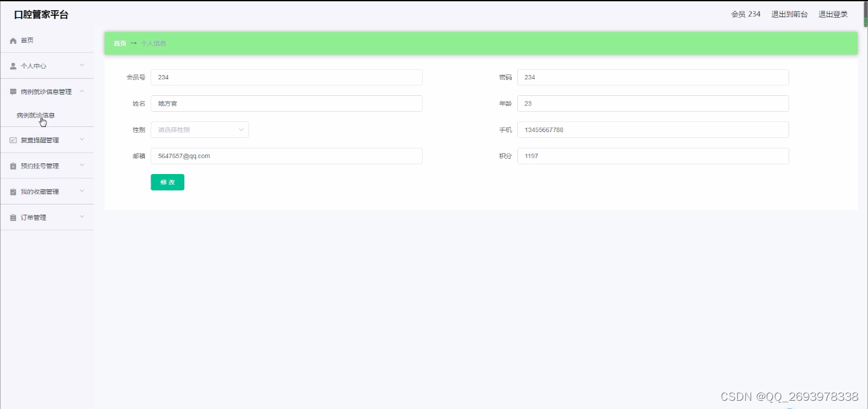Focus the 姓名 input field
The height and width of the screenshot is (409, 868).
287,104
